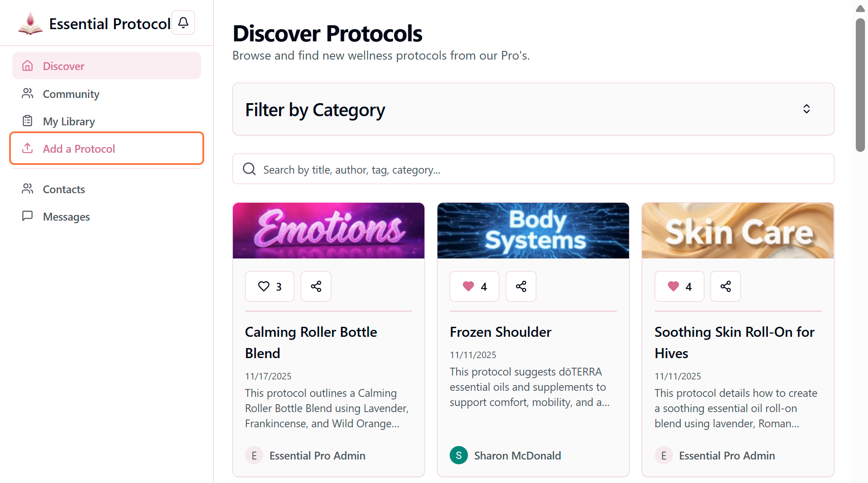Click the notification bell icon
Image resolution: width=868 pixels, height=483 pixels.
[183, 23]
